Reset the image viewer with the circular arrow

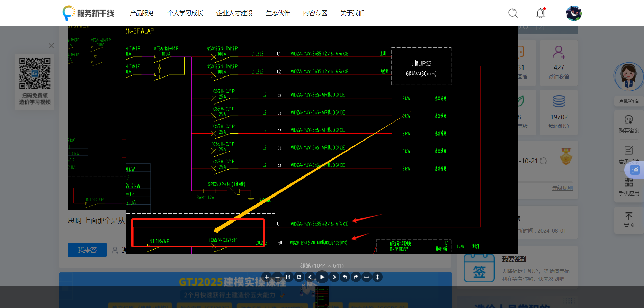[299, 277]
